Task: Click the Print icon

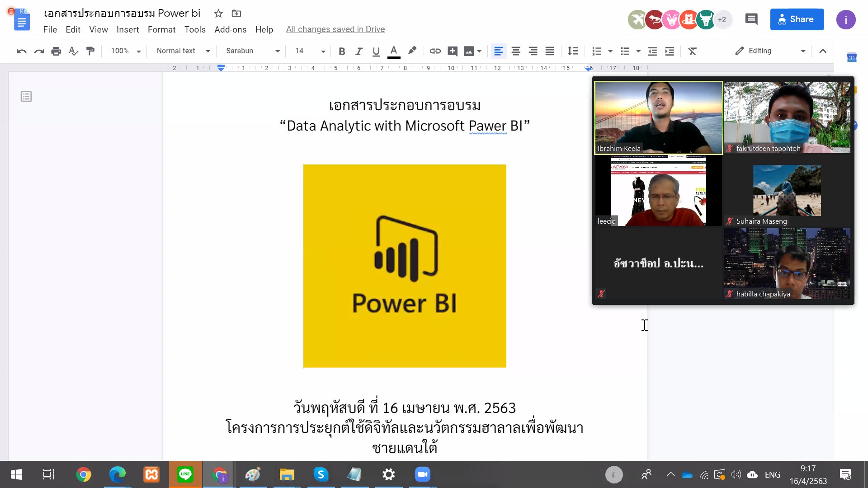Action: (x=56, y=51)
